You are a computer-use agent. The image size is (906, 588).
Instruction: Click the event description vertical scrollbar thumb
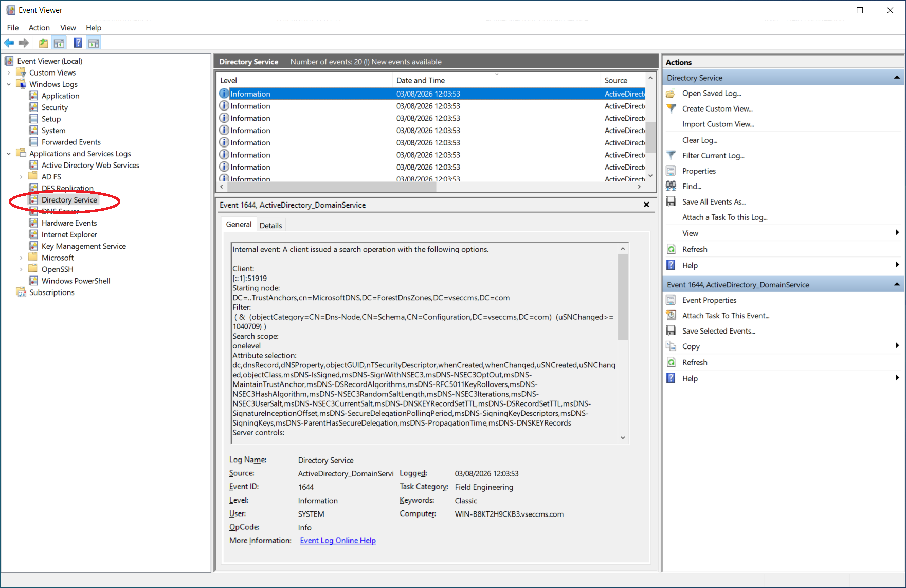tap(623, 297)
